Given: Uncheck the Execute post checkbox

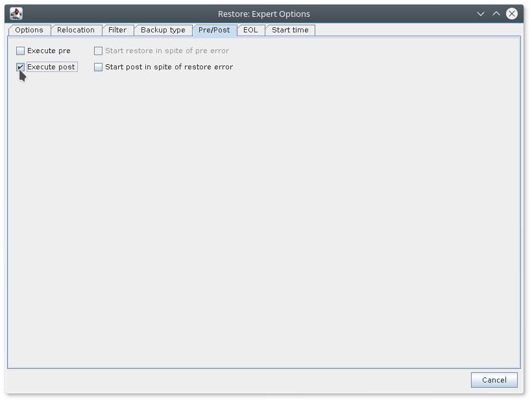Looking at the screenshot, I should 20,66.
